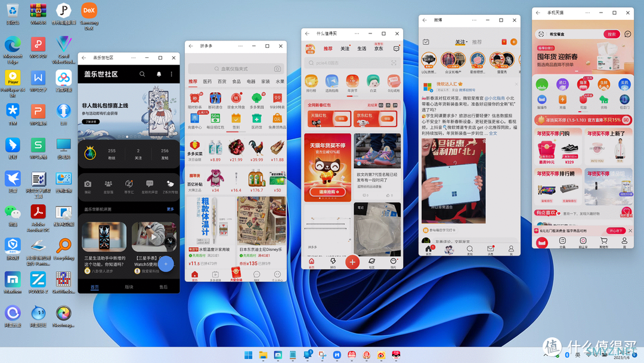Open the sneakers article thumbnail in 什么值得买
The height and width of the screenshot is (363, 644).
tap(377, 150)
